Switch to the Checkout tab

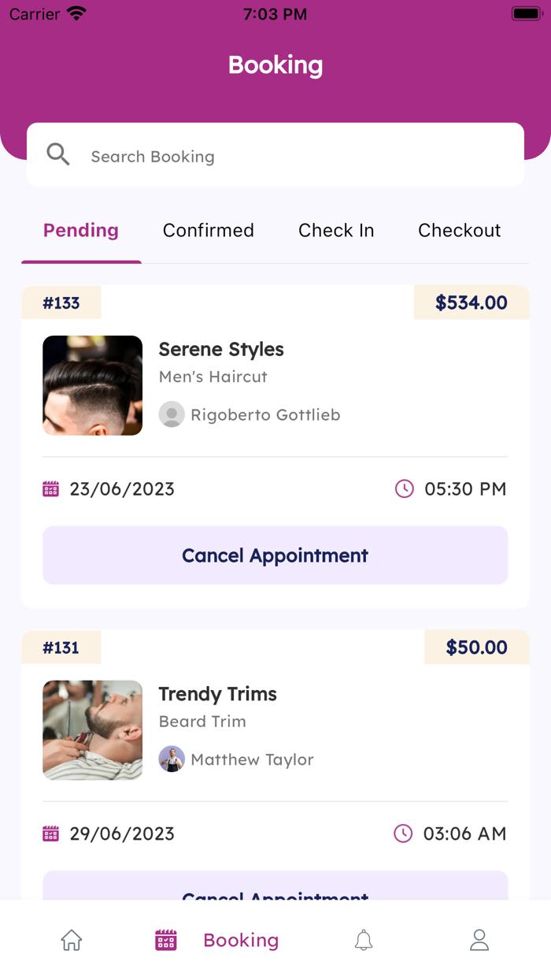coord(459,230)
